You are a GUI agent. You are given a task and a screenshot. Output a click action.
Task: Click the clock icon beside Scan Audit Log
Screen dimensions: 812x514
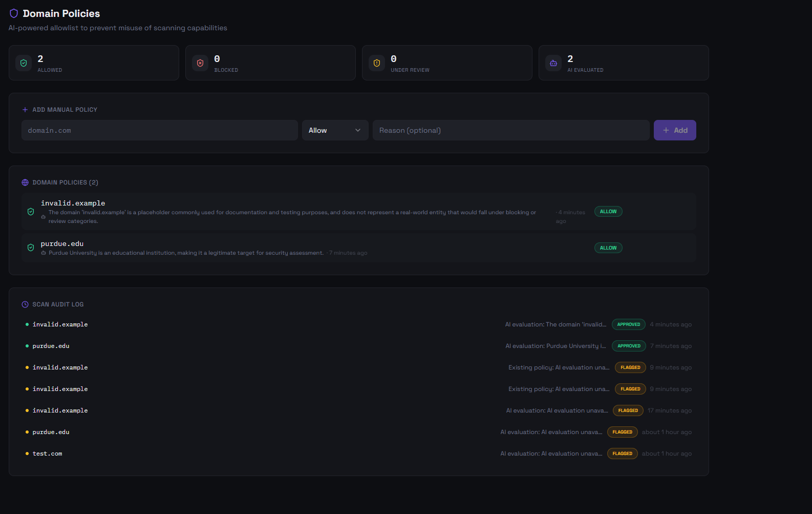(x=25, y=304)
